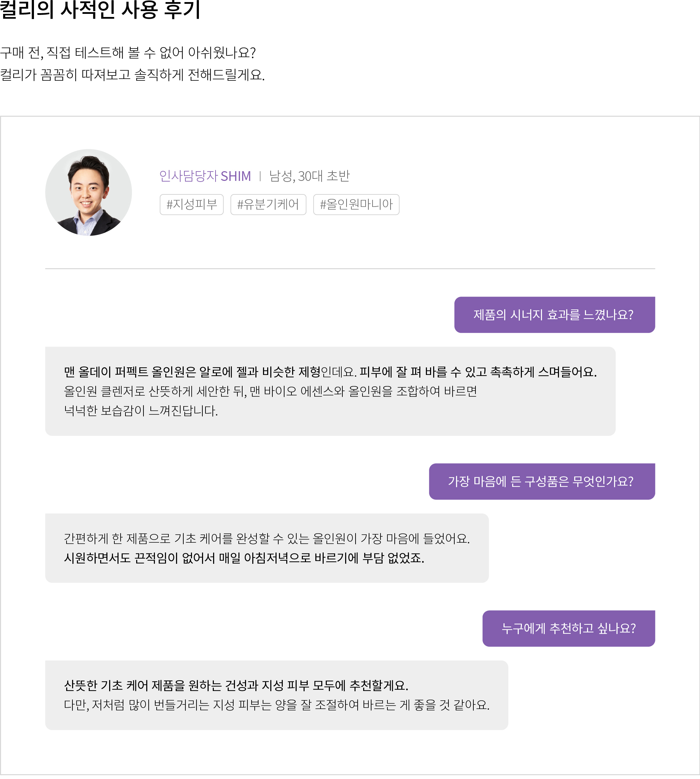This screenshot has width=700, height=779.
Task: Click the bold sentence 시원하면서도 끈적임이 없어서
Action: point(244,558)
